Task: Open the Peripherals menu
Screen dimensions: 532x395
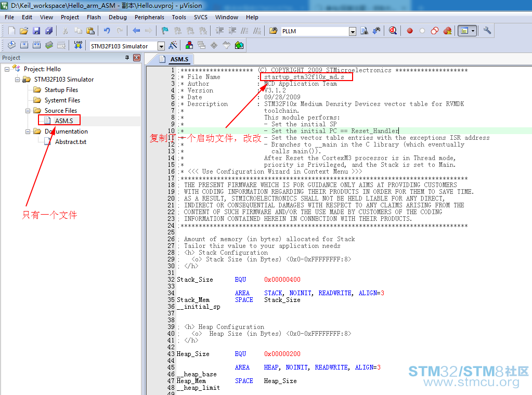Action: pos(149,17)
